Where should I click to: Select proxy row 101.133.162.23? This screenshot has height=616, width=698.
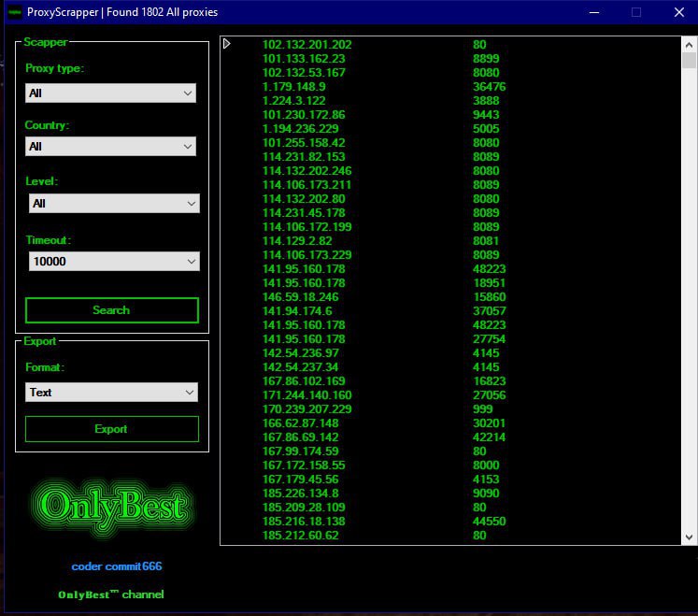coord(306,59)
